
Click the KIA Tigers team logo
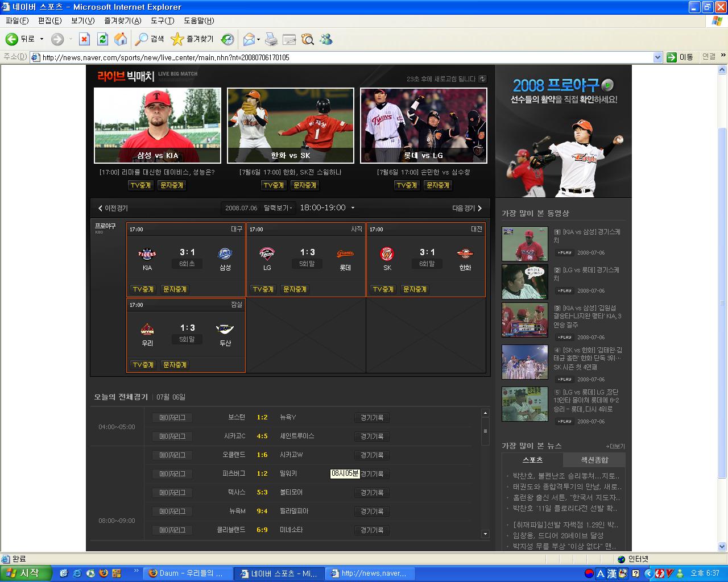(x=147, y=253)
